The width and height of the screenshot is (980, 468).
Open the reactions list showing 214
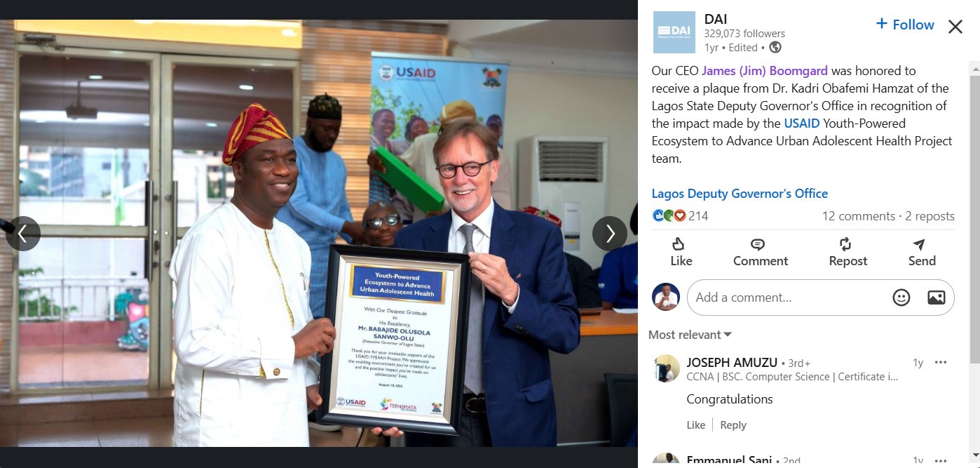click(681, 216)
